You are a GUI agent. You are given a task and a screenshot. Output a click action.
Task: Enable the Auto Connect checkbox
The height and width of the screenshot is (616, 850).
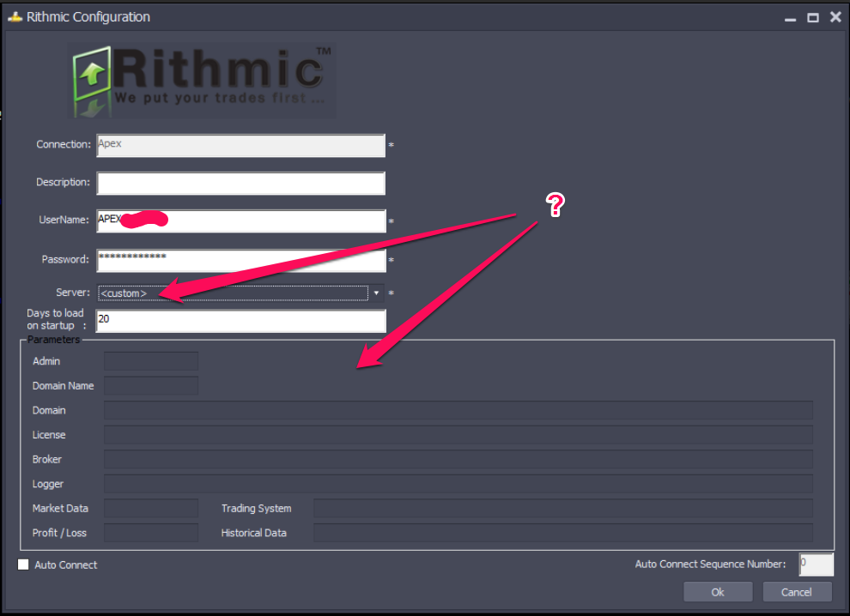pyautogui.click(x=23, y=565)
